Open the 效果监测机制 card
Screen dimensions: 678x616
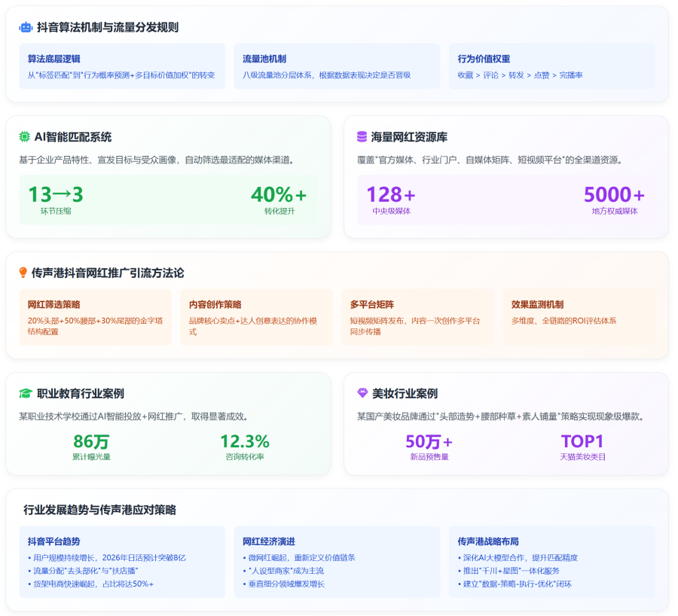[579, 317]
